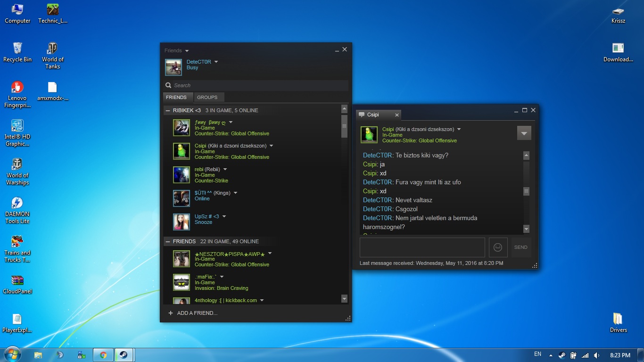This screenshot has height=362, width=644.
Task: Show hidden tray icons arrow
Action: (x=550, y=355)
